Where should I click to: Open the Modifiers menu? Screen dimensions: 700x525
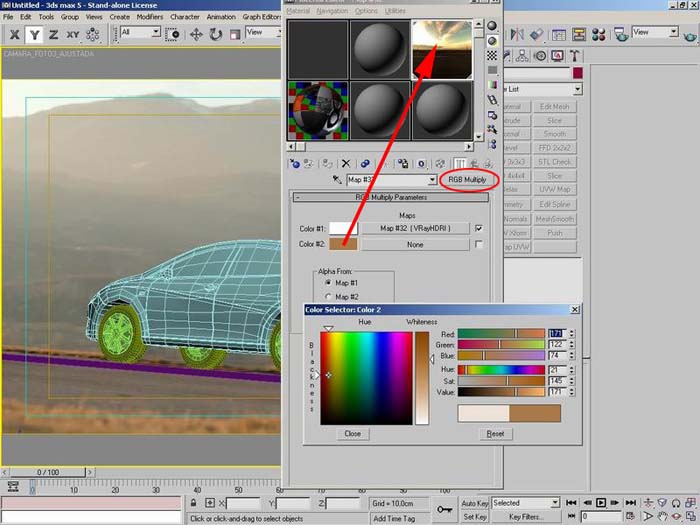click(x=150, y=17)
